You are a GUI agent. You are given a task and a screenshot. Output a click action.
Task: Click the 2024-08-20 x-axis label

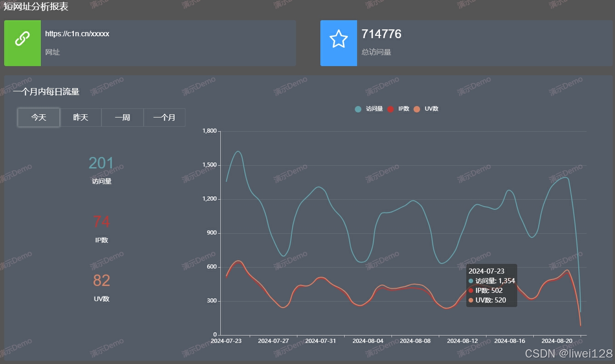557,341
